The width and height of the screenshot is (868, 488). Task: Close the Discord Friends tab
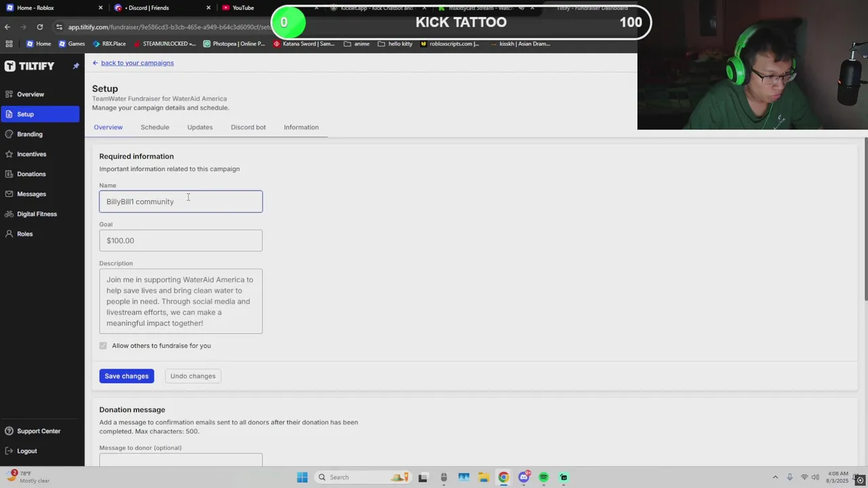click(210, 8)
